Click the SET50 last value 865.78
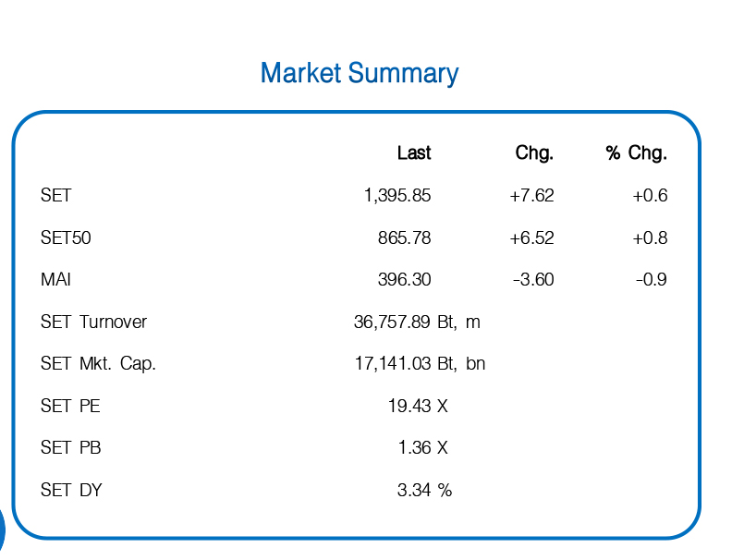732x560 pixels. [x=404, y=238]
